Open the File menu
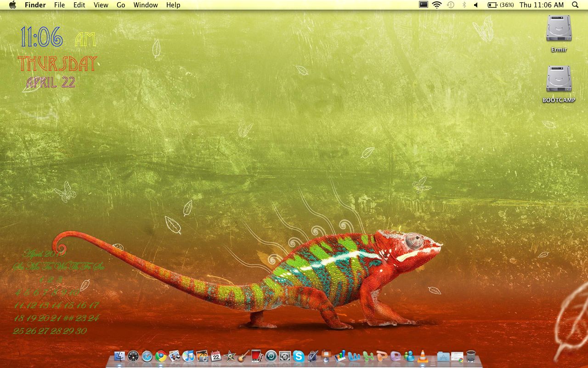This screenshot has width=588, height=368. click(59, 5)
